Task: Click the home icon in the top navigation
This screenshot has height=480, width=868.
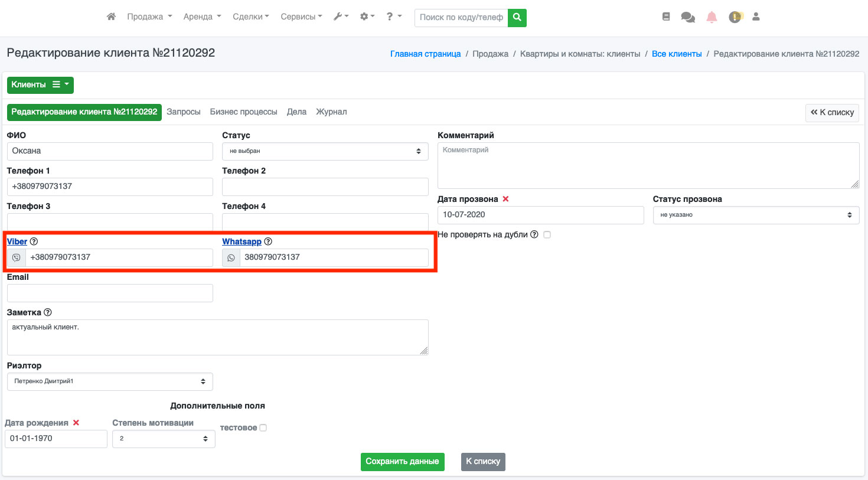Action: 111,17
